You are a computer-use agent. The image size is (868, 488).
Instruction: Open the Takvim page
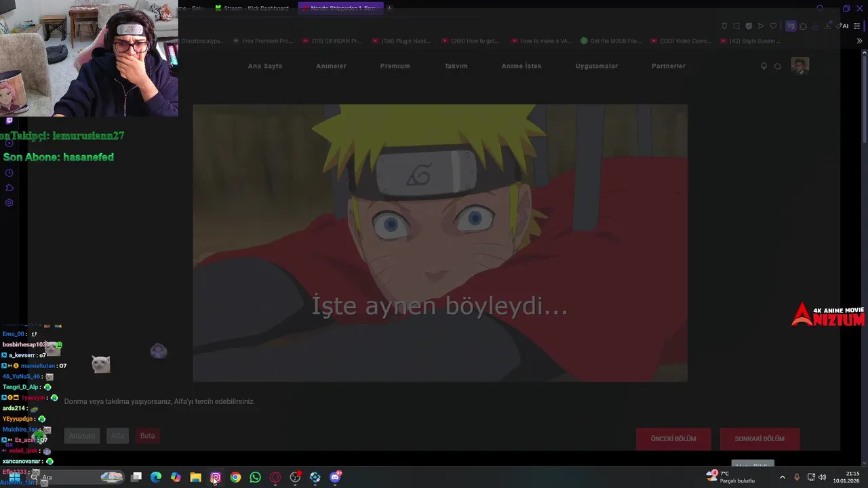[x=456, y=66]
